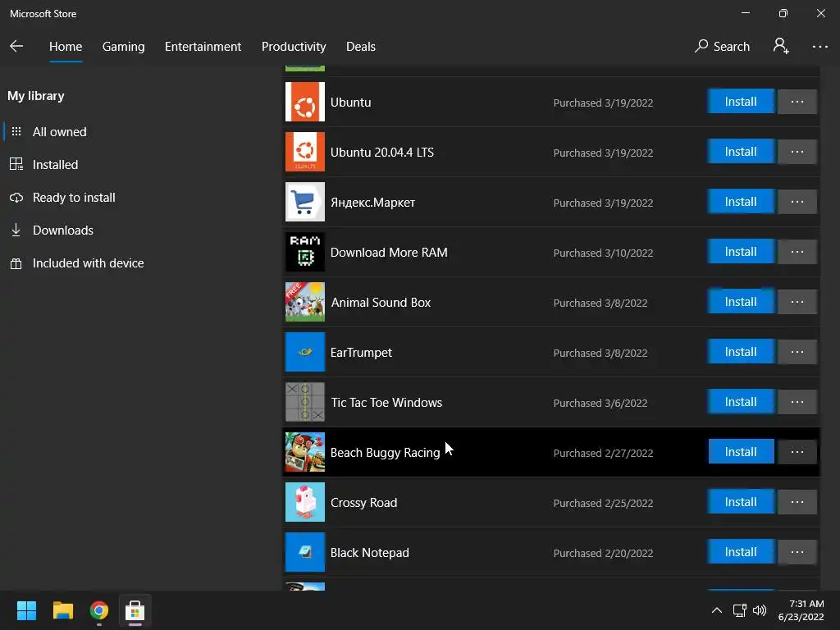Select Installed in My library
The width and height of the screenshot is (840, 630).
click(x=55, y=164)
